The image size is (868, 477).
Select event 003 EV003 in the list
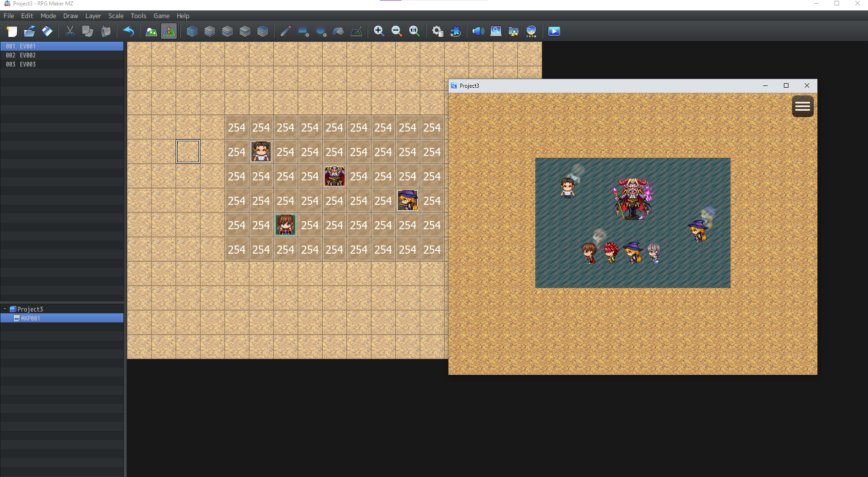[62, 64]
